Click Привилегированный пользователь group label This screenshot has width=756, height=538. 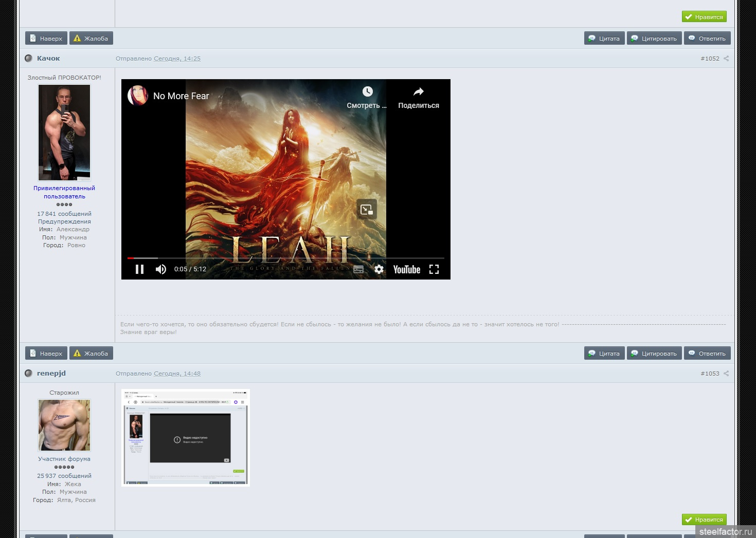click(x=64, y=192)
